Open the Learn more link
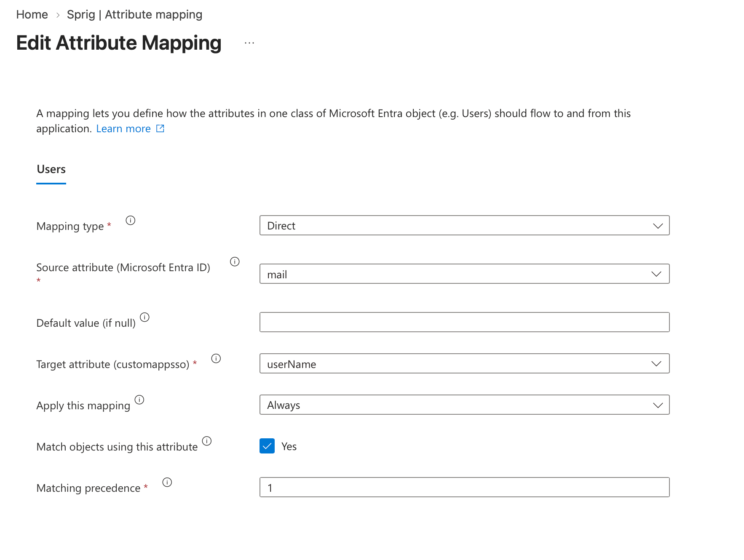Screen dimensions: 744x560 [123, 128]
